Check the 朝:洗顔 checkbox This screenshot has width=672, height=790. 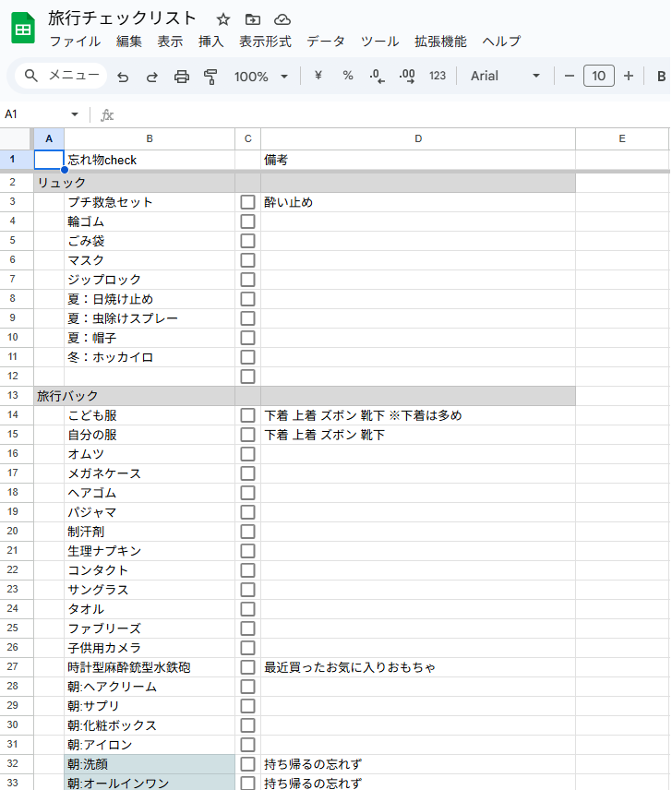(247, 764)
